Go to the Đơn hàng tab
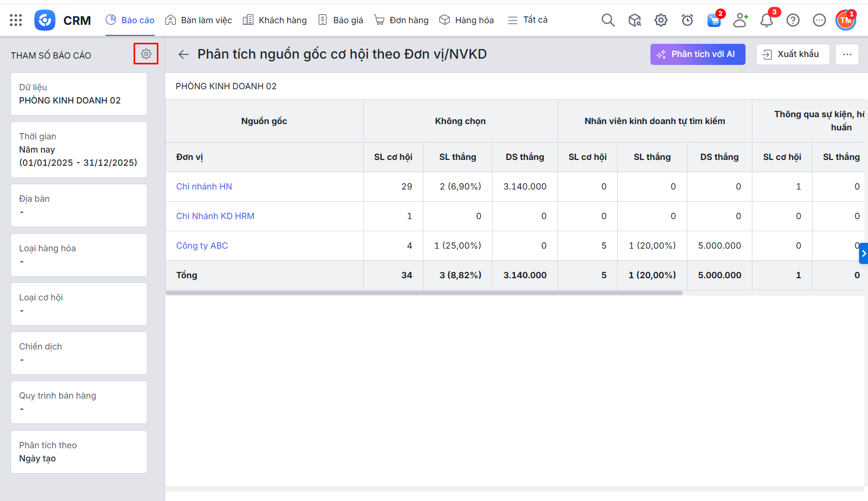 (x=401, y=20)
